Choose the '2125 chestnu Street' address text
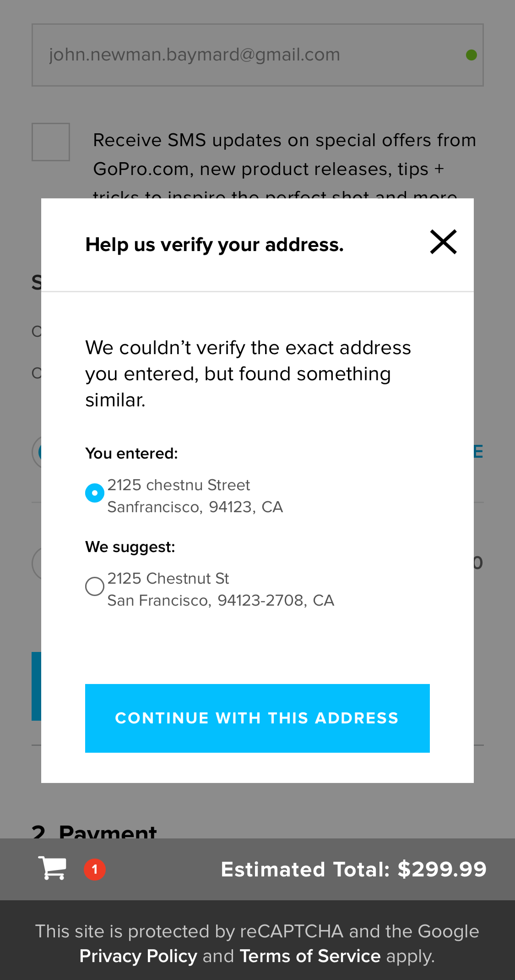 pos(179,485)
